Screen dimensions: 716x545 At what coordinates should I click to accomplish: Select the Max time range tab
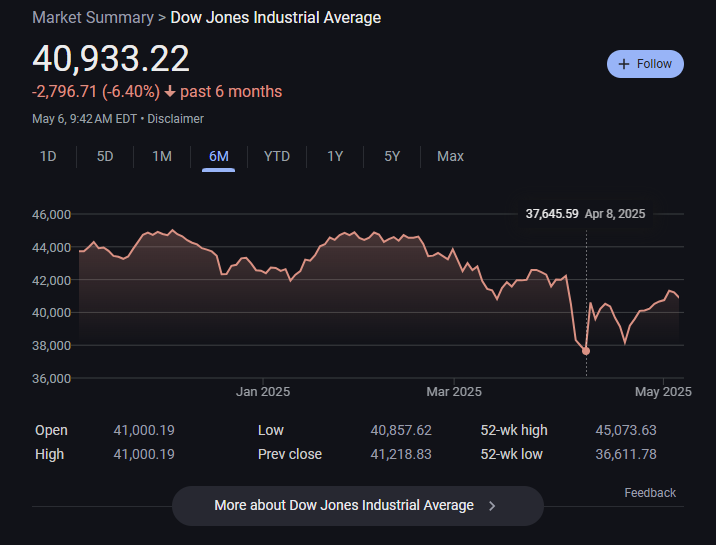point(450,157)
